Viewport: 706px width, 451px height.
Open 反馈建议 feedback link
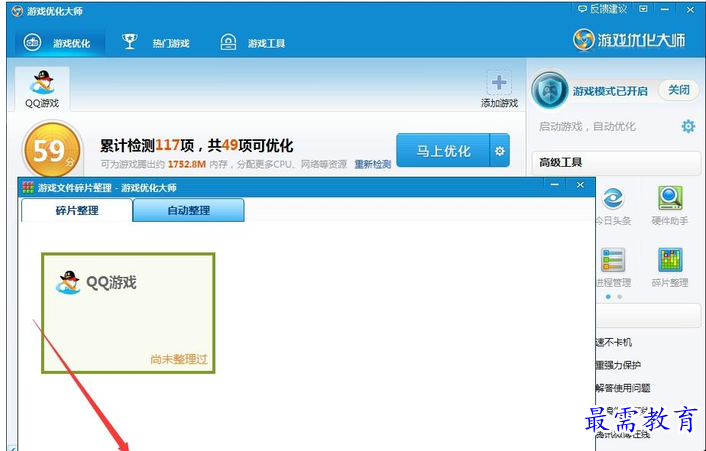(602, 9)
